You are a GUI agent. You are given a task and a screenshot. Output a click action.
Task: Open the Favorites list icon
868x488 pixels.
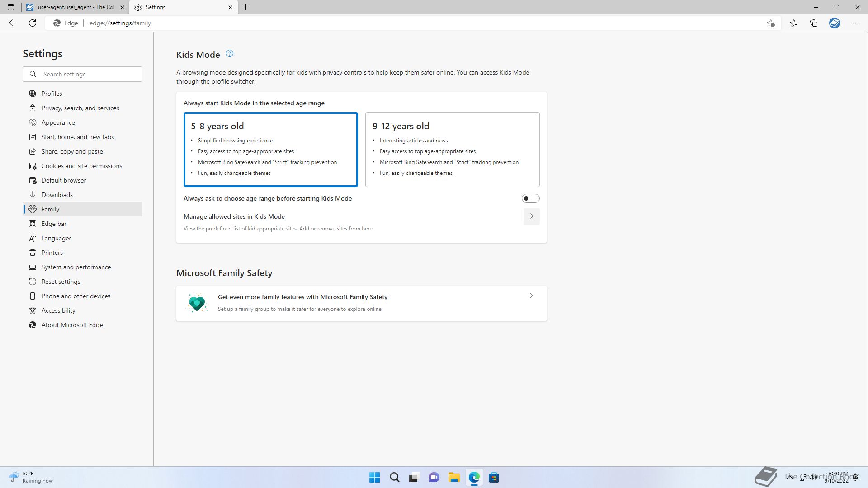pos(794,23)
